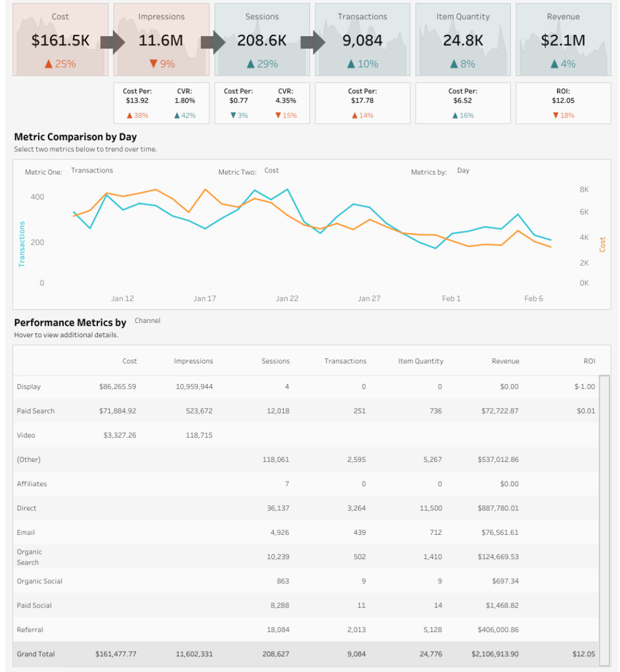The width and height of the screenshot is (620, 672).
Task: Change the Metrics by Day selector
Action: point(463,171)
